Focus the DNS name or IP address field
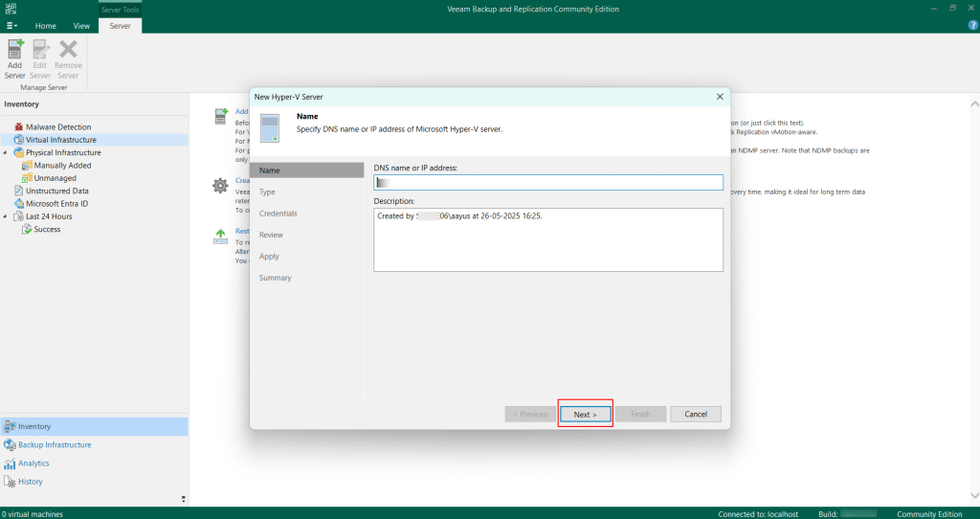The image size is (980, 519). [548, 183]
